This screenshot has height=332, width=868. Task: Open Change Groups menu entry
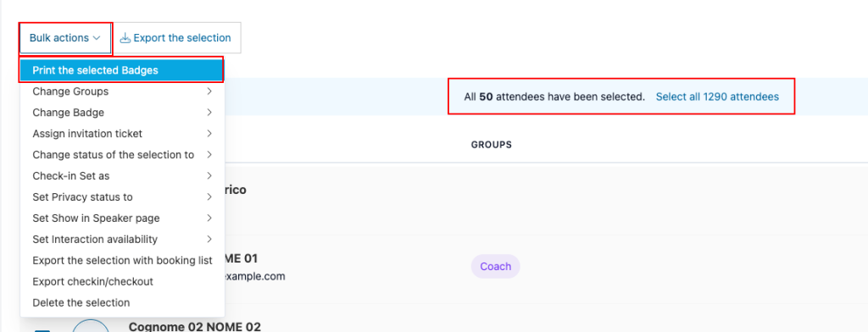[x=122, y=91]
